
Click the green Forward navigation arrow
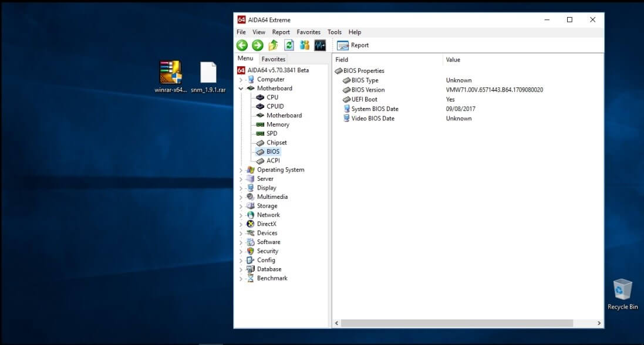coord(258,45)
